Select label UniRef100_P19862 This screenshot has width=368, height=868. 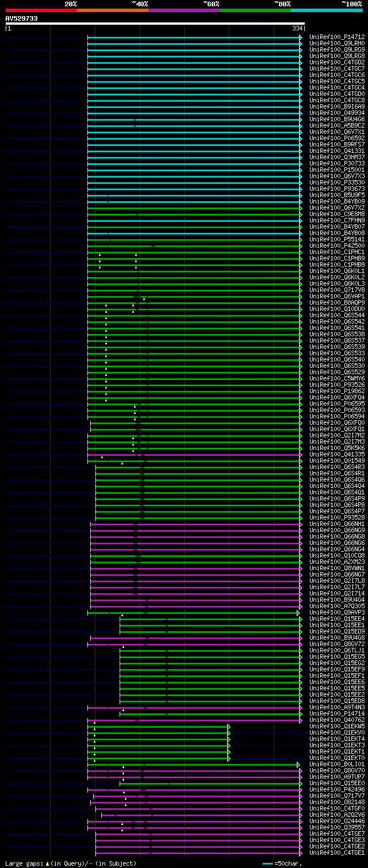(x=337, y=391)
